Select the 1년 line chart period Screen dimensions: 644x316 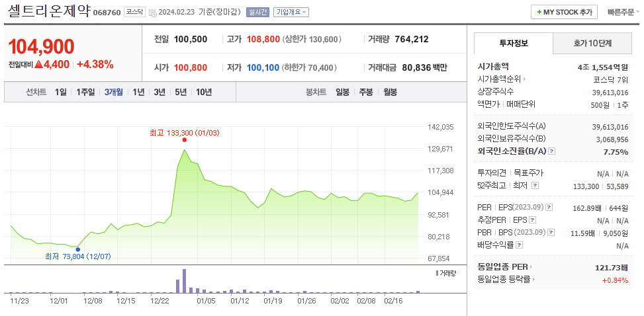pyautogui.click(x=138, y=93)
